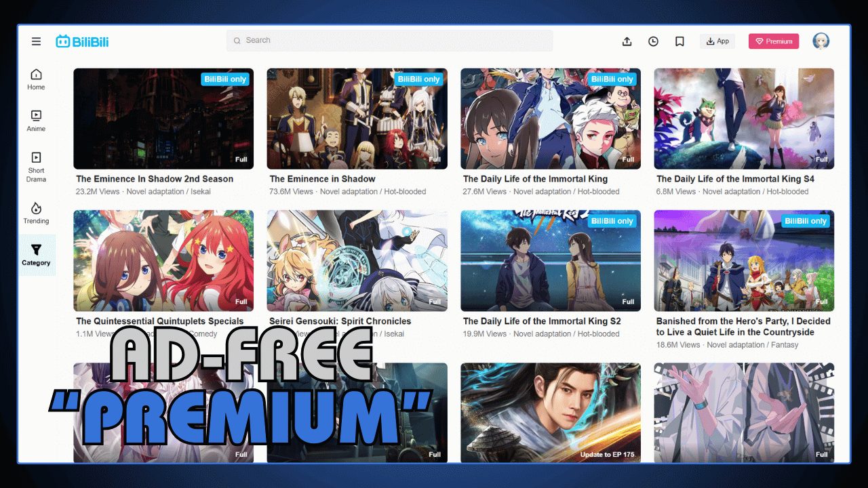Open your profile avatar menu
Image resolution: width=868 pixels, height=488 pixels.
click(x=821, y=41)
